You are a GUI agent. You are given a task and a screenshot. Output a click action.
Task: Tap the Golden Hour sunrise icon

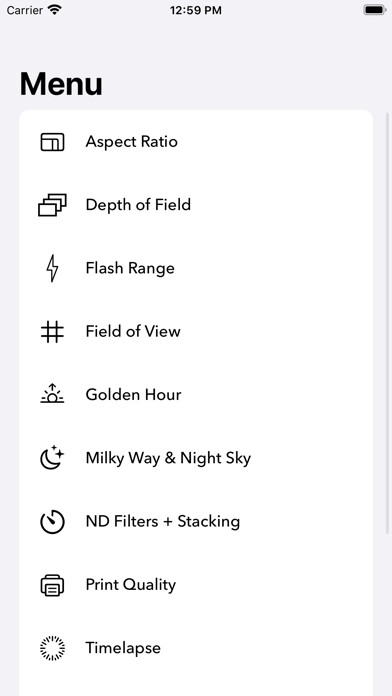click(52, 393)
